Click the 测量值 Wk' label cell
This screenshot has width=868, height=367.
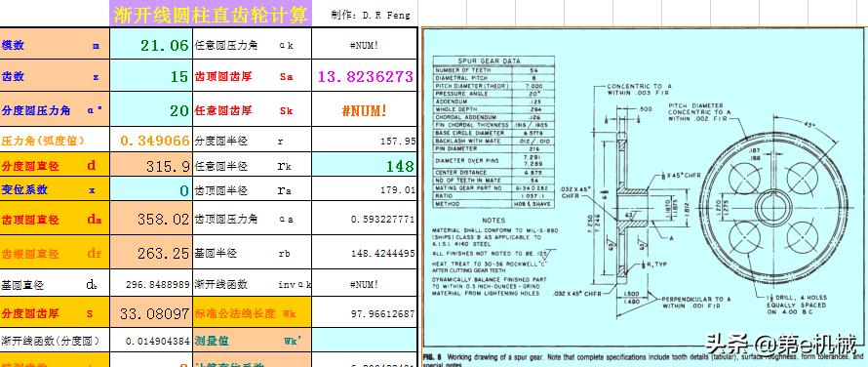[x=252, y=341]
